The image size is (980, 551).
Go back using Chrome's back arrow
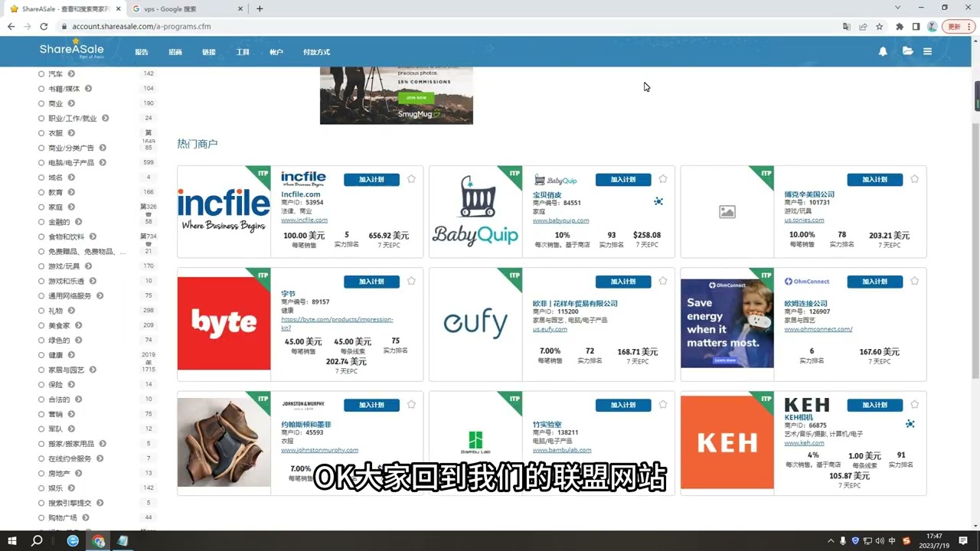tap(11, 26)
